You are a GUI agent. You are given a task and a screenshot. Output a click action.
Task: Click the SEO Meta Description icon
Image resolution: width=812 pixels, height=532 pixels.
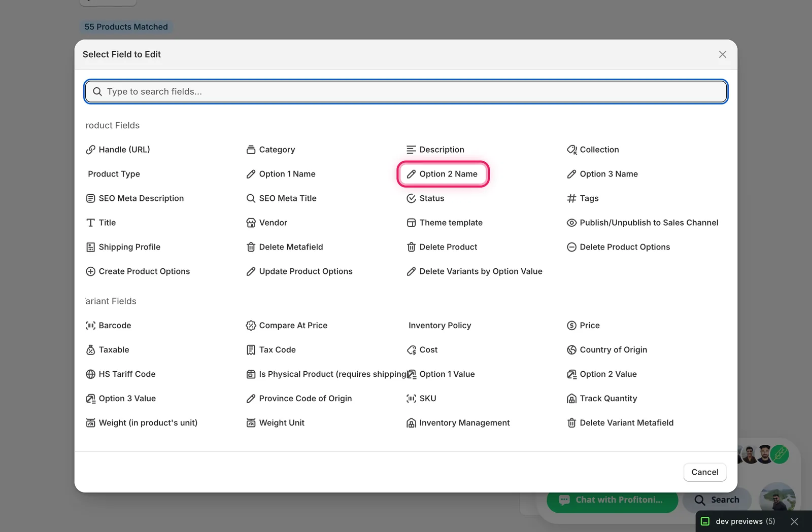(x=90, y=198)
